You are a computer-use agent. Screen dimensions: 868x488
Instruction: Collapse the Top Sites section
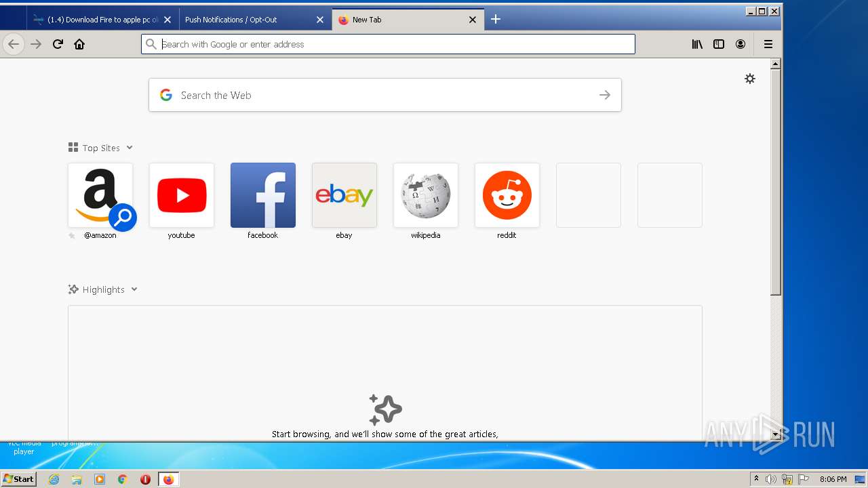click(x=130, y=148)
